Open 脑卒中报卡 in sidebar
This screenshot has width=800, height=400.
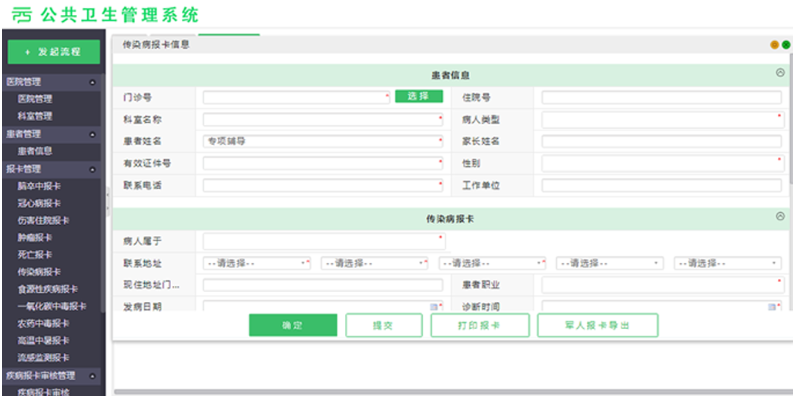(39, 186)
